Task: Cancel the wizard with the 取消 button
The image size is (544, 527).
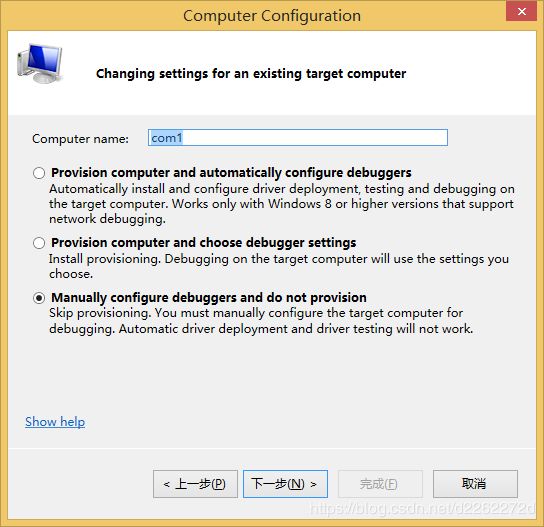Action: (x=475, y=484)
